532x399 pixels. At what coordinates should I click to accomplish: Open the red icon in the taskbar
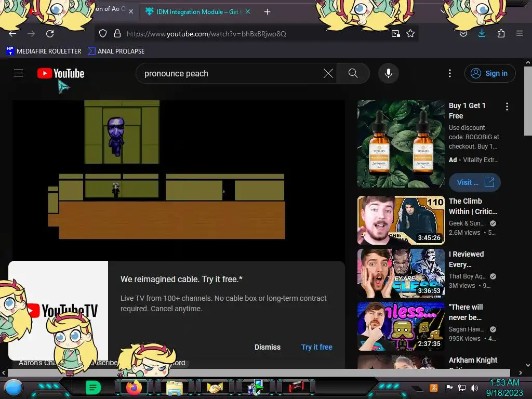tap(296, 387)
